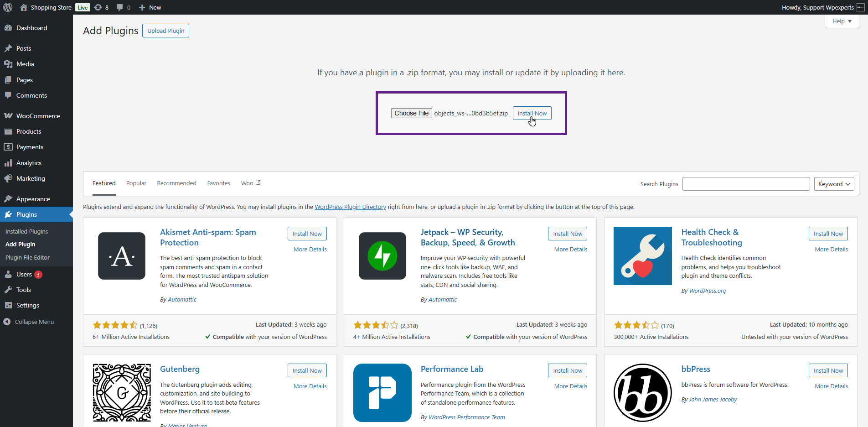Open the Recommended plugins tab

176,183
